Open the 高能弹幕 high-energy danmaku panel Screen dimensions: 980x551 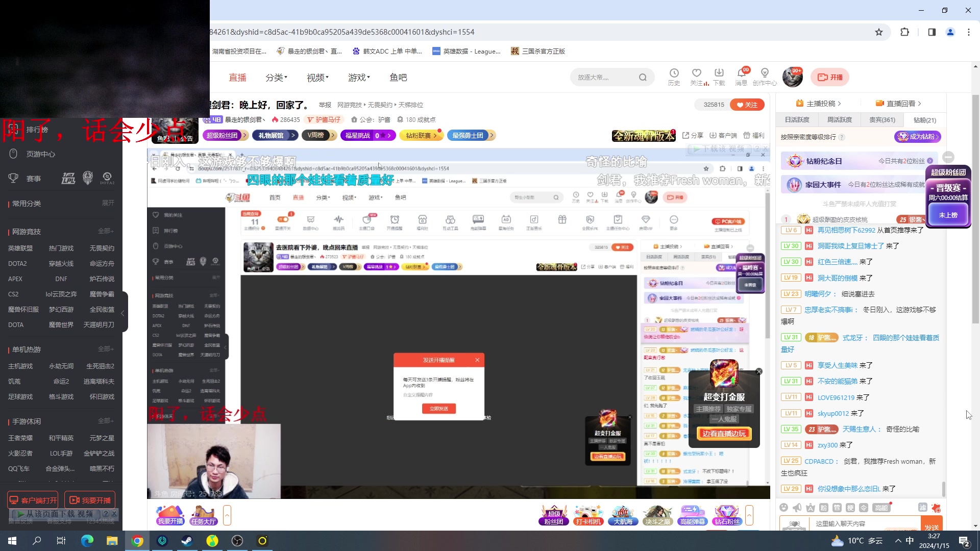tap(692, 515)
